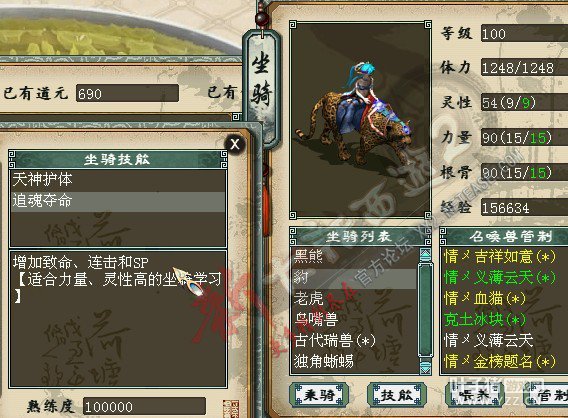Open the 技能 skills button
Screen dimensions: 568x418
(x=397, y=394)
